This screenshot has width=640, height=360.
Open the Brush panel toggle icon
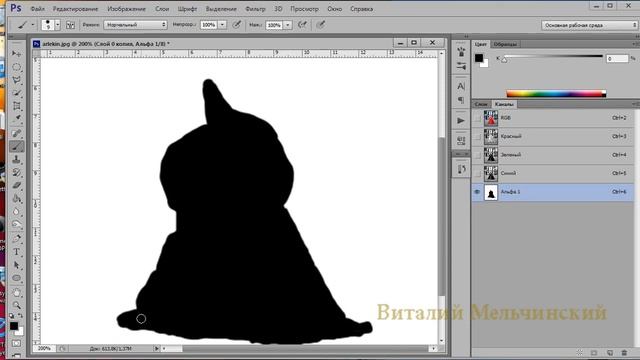[70, 25]
